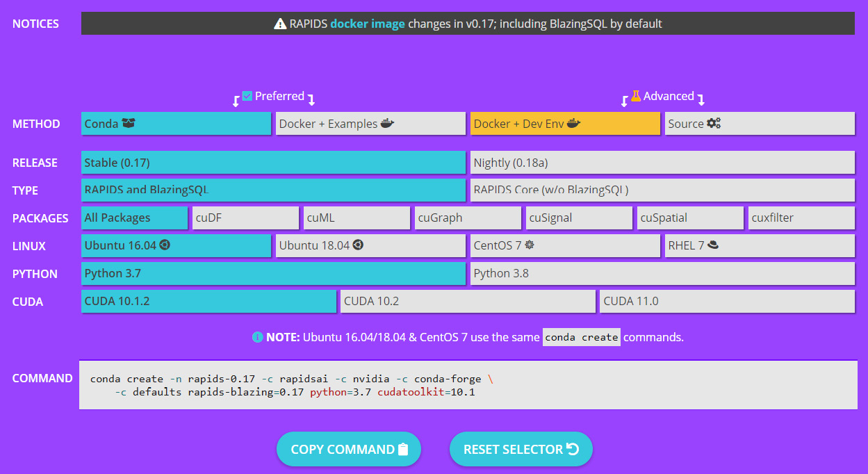The height and width of the screenshot is (474, 868).
Task: Select the cuML package
Action: point(357,218)
